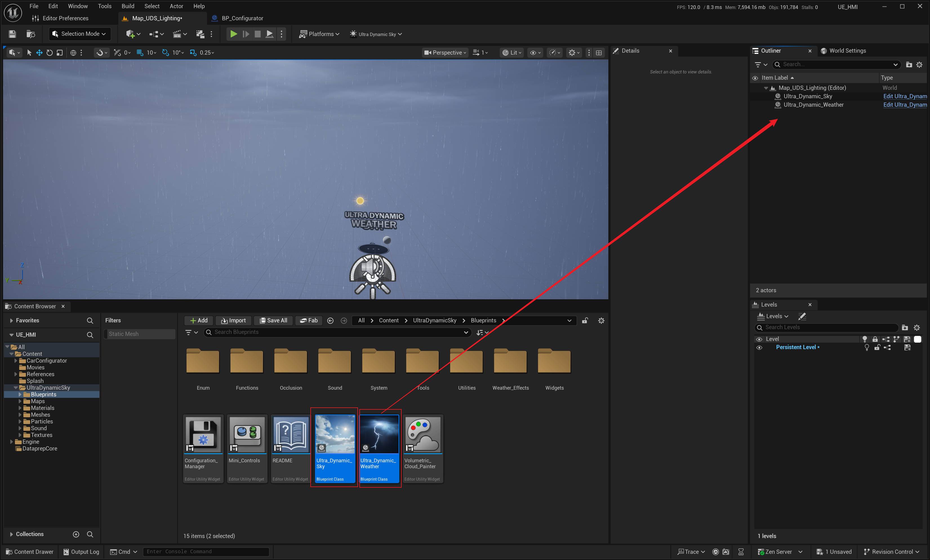Open the Selection Mode dropdown
930x560 pixels.
point(80,34)
